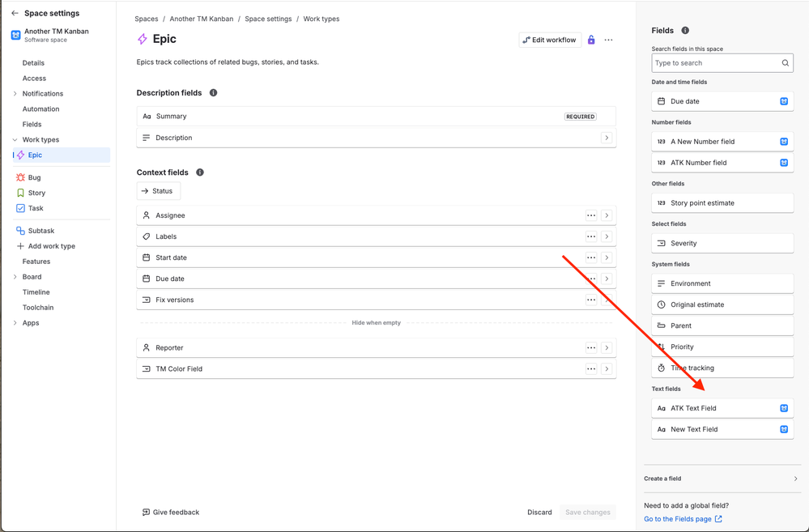809x532 pixels.
Task: Click the blue space icon on ATK Number field
Action: pos(784,163)
